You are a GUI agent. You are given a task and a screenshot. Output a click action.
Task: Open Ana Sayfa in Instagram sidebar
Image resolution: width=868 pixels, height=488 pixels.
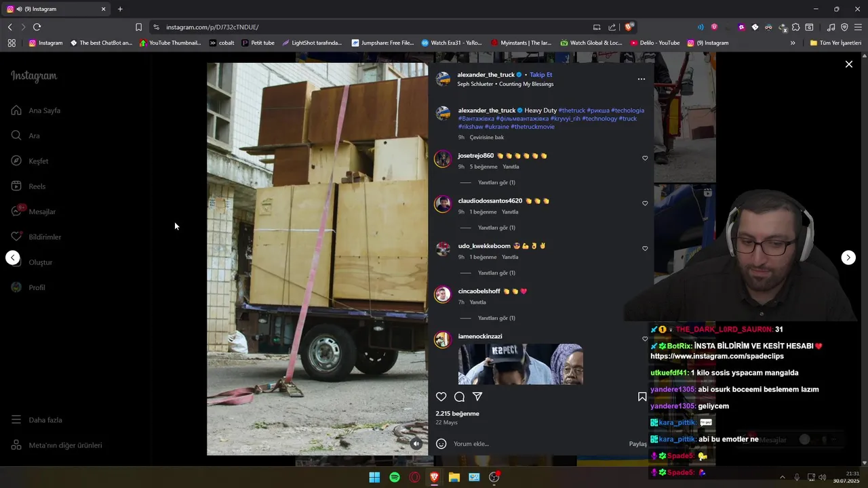[x=36, y=110]
